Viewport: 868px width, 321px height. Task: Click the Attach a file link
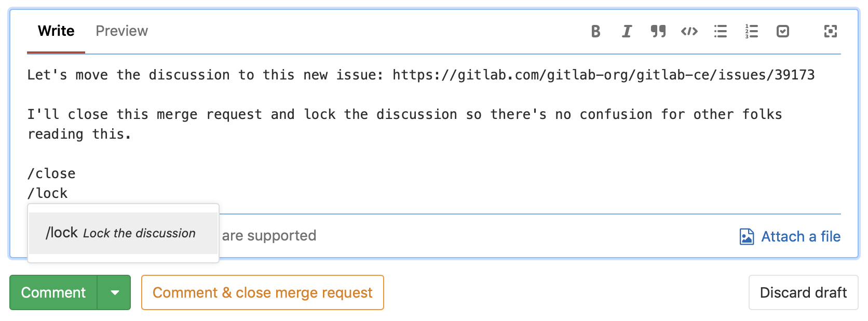[x=801, y=236]
